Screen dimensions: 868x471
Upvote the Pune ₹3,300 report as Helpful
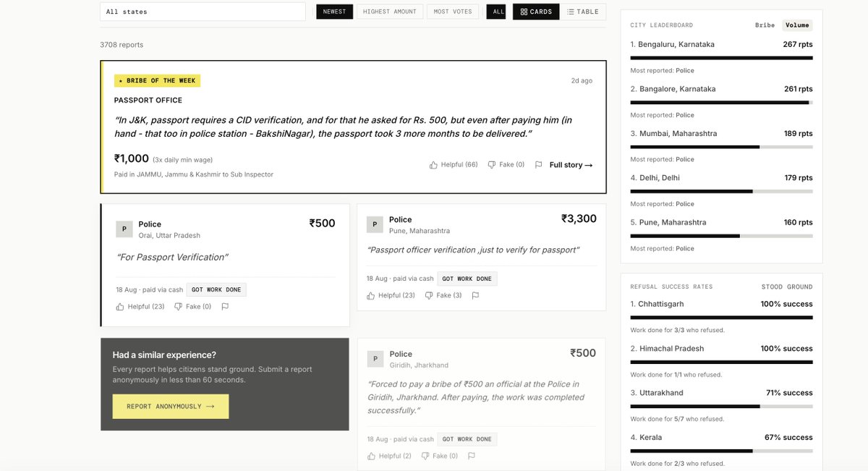[391, 295]
